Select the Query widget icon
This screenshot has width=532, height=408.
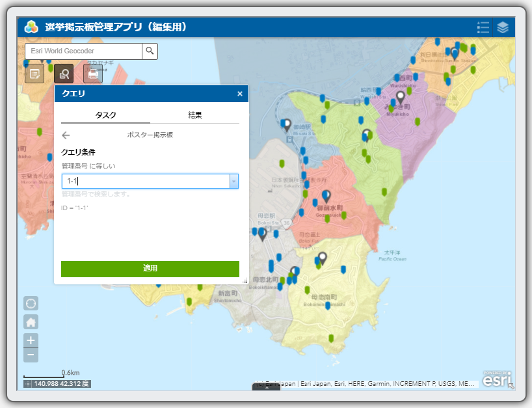64,74
